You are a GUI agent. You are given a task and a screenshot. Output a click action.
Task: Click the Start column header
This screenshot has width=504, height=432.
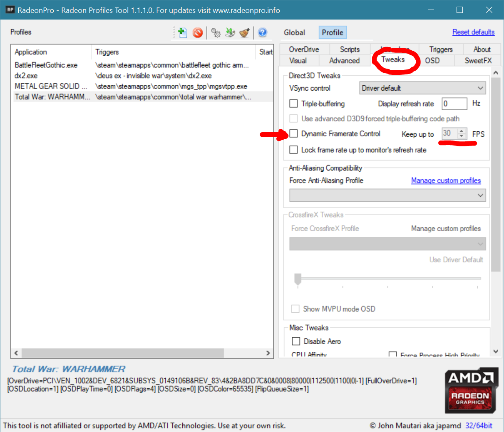(x=265, y=52)
